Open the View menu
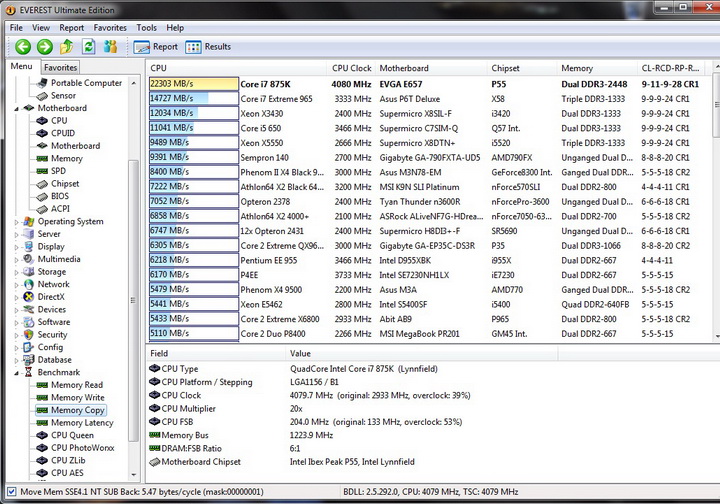This screenshot has width=720, height=504. click(x=41, y=28)
